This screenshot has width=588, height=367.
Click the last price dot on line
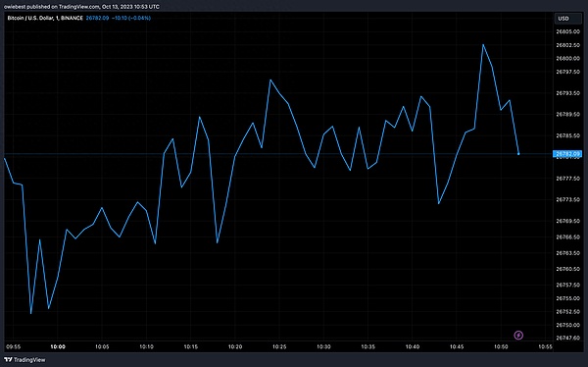pos(518,154)
